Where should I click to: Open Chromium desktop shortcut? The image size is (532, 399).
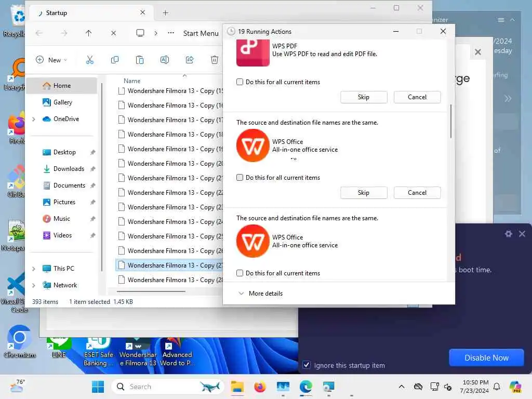(19, 341)
